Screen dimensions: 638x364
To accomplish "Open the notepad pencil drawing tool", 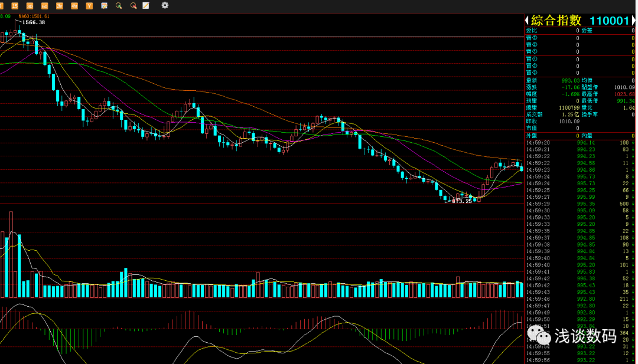I will 146,6.
